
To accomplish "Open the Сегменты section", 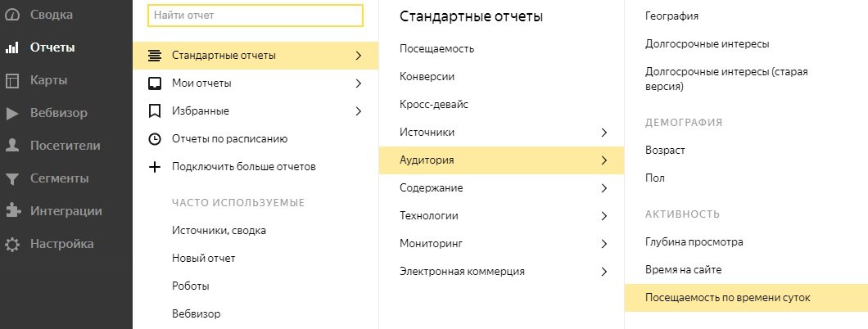I will point(59,178).
